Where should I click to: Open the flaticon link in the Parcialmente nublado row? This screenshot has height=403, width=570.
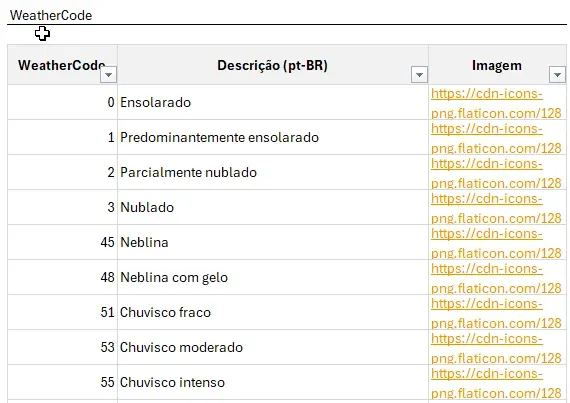496,173
